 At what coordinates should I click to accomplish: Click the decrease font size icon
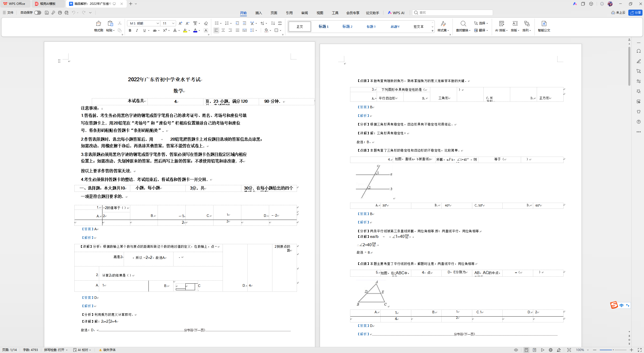[187, 23]
